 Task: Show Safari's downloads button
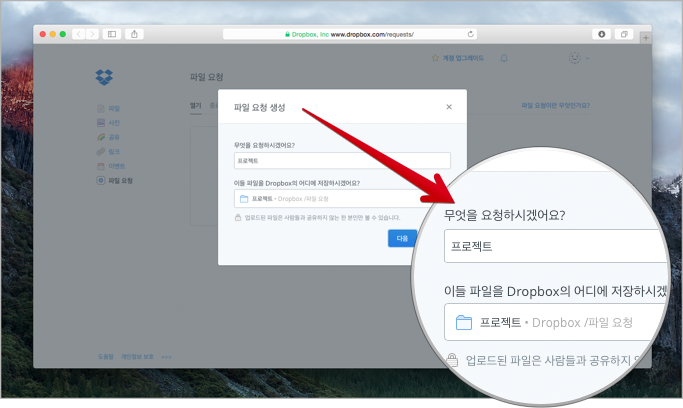click(x=602, y=34)
